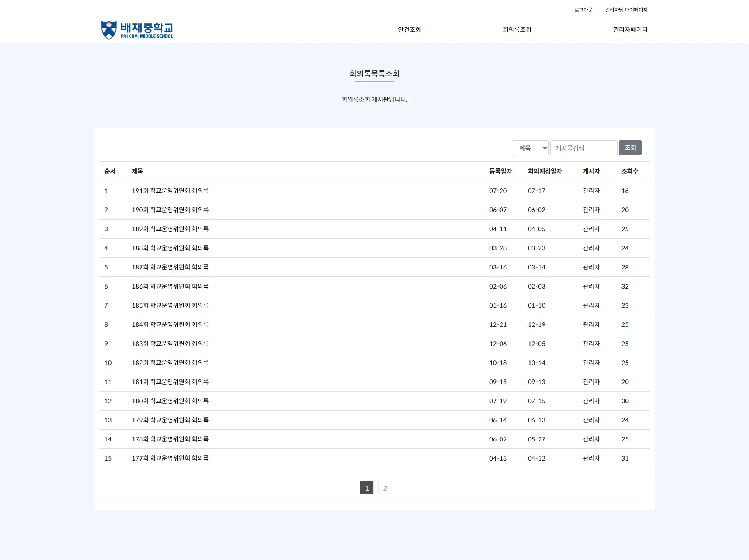Click registration date 07-20 in row 1
This screenshot has width=749, height=560.
(x=498, y=191)
